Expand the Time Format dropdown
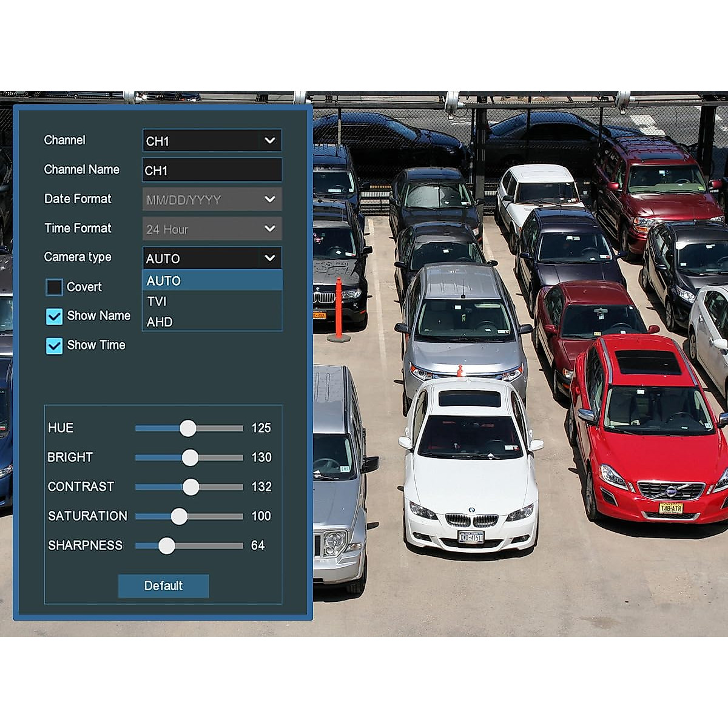This screenshot has height=728, width=728. coord(211,229)
